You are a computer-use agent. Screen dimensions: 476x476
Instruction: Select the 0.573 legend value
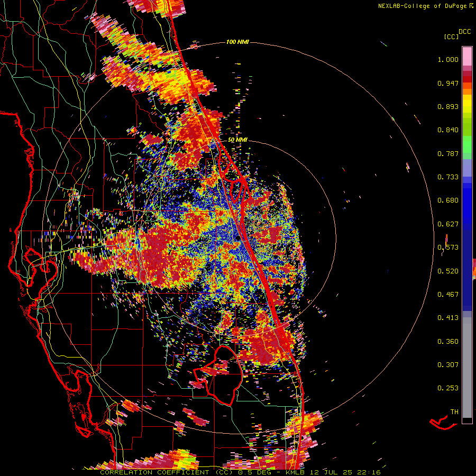448,248
